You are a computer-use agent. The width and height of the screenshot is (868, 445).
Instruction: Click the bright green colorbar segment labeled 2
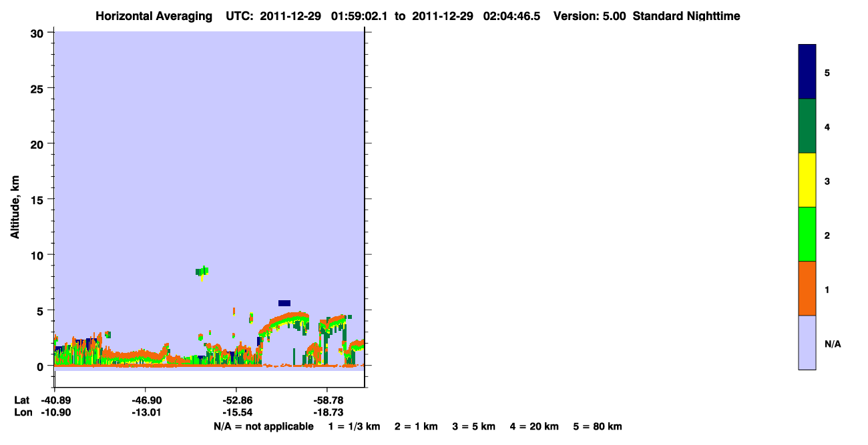point(807,234)
